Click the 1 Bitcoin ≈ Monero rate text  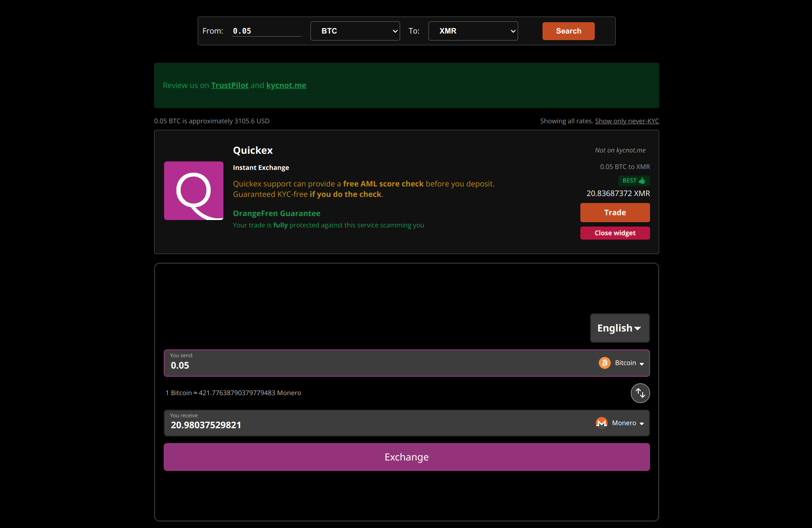(x=233, y=393)
